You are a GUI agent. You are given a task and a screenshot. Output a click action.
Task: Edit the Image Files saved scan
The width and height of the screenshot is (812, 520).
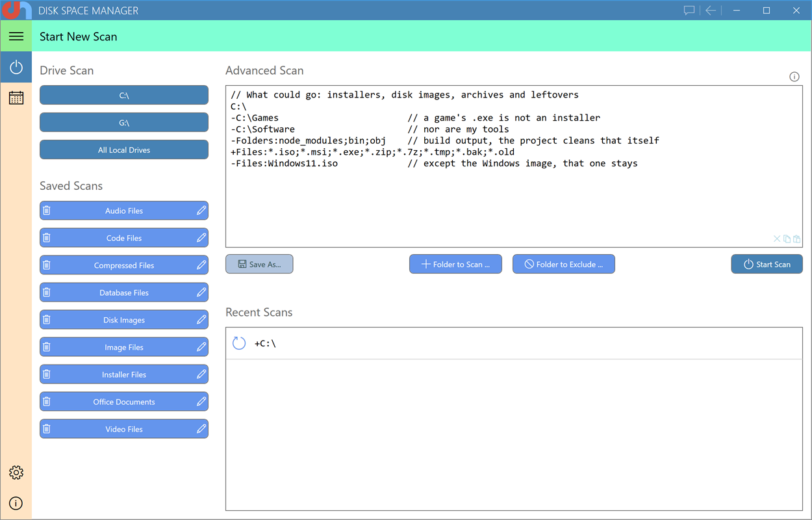click(201, 347)
